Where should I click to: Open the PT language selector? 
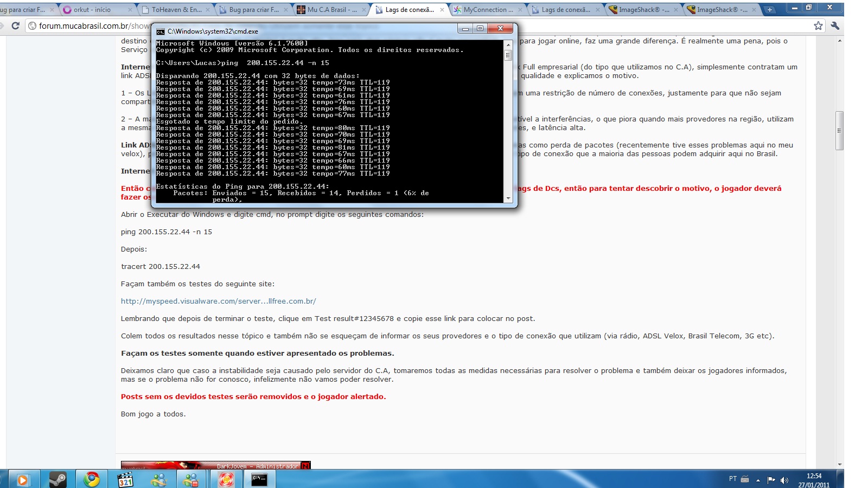[733, 479]
